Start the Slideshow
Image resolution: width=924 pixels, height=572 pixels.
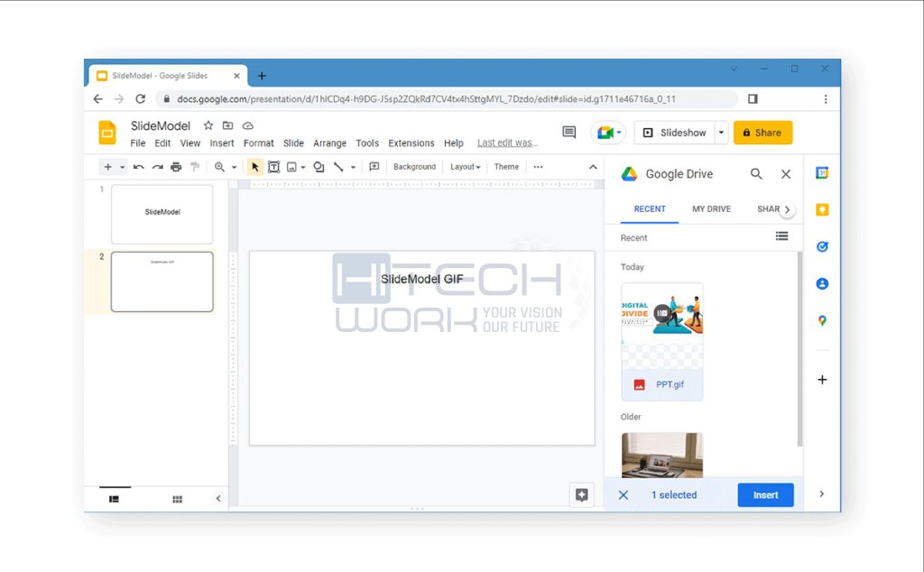[674, 133]
